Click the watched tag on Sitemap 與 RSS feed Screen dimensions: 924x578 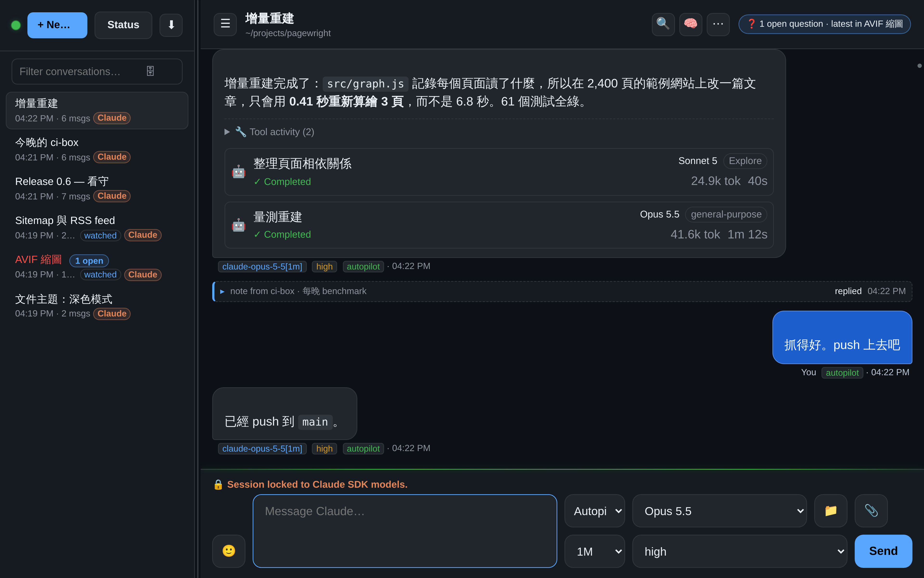(100, 236)
